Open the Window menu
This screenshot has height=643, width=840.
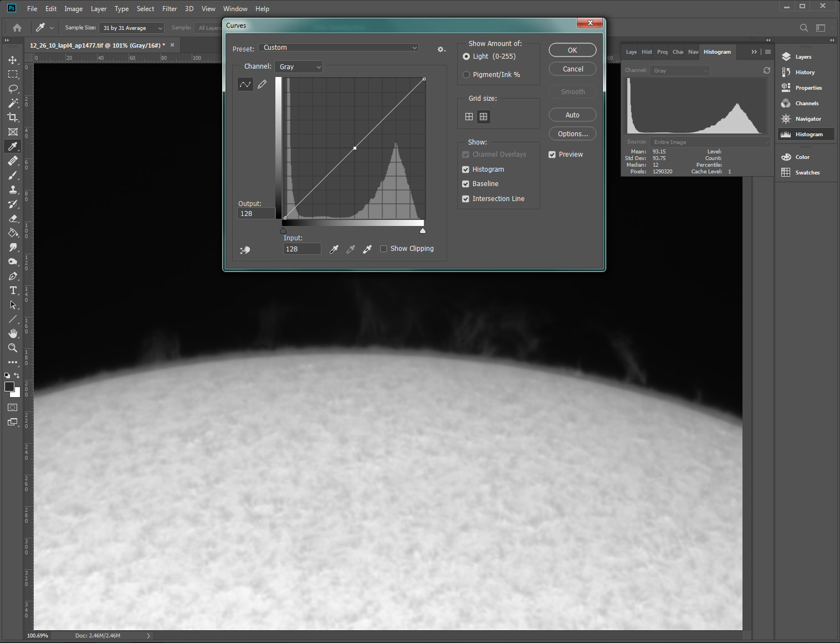pyautogui.click(x=235, y=9)
